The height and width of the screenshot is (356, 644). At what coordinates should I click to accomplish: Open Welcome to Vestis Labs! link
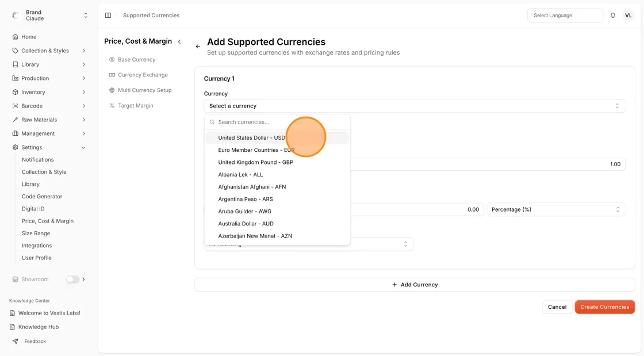point(49,313)
